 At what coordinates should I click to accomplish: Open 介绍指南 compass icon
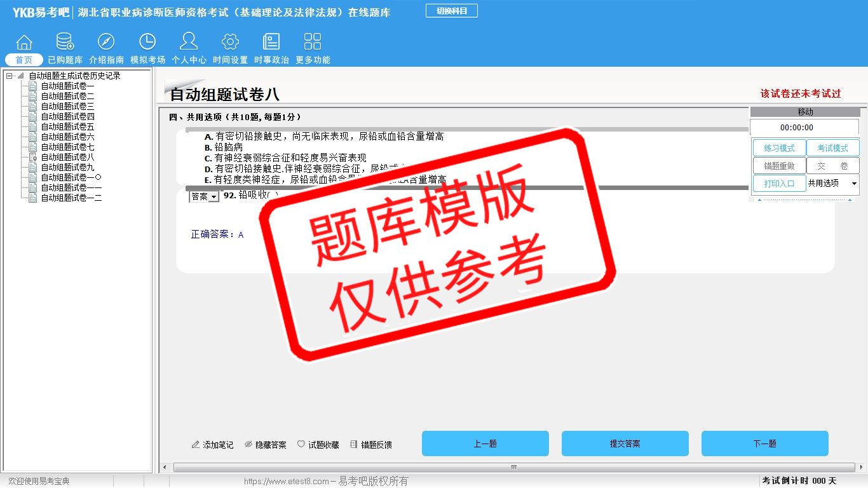click(106, 42)
